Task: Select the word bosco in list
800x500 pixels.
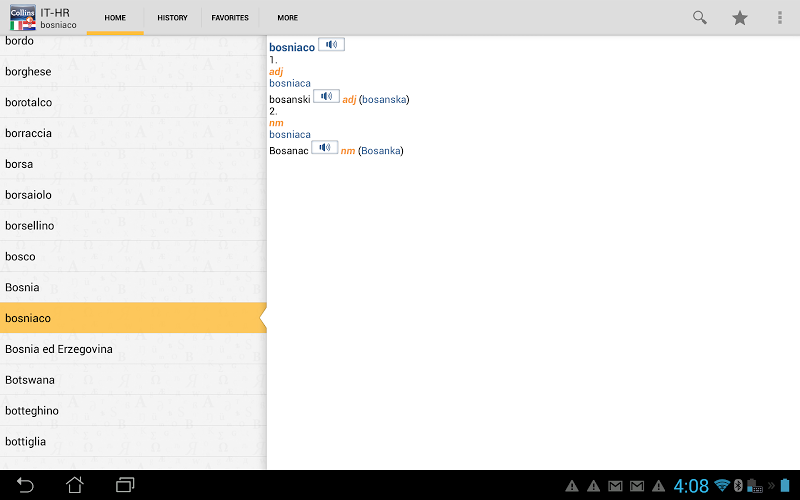Action: tap(133, 257)
